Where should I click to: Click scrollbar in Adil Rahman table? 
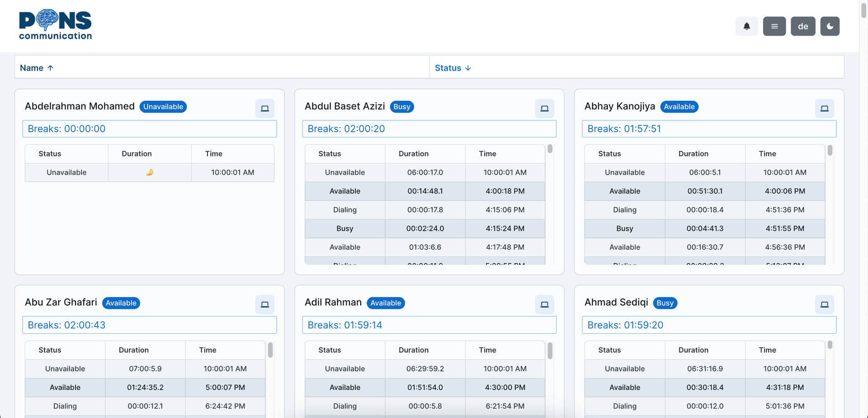[550, 351]
